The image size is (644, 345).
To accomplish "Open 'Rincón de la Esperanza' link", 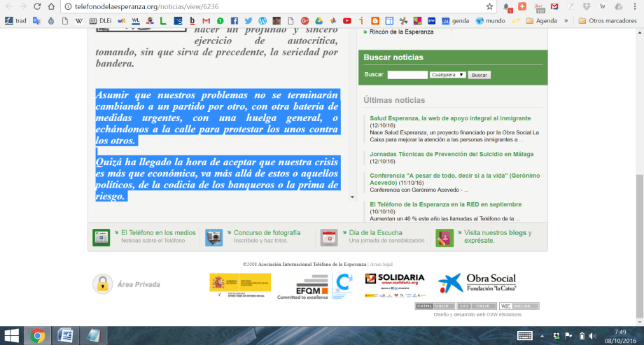I will [x=401, y=31].
